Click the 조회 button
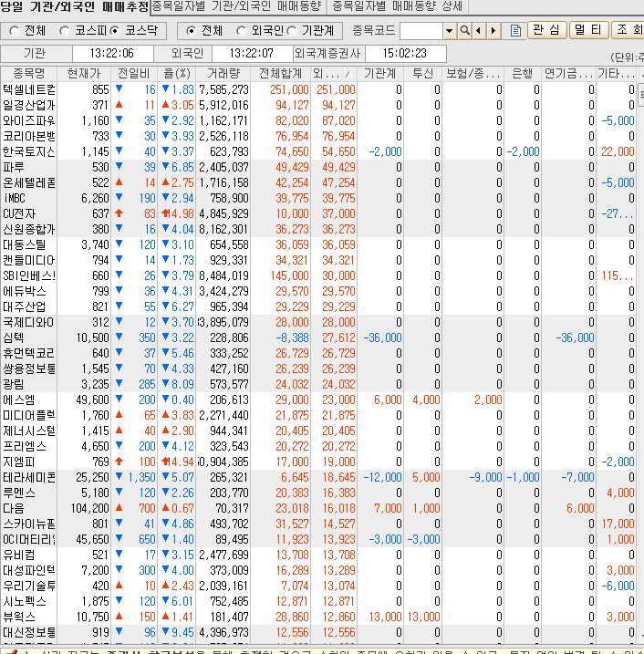The width and height of the screenshot is (644, 654). point(628,30)
